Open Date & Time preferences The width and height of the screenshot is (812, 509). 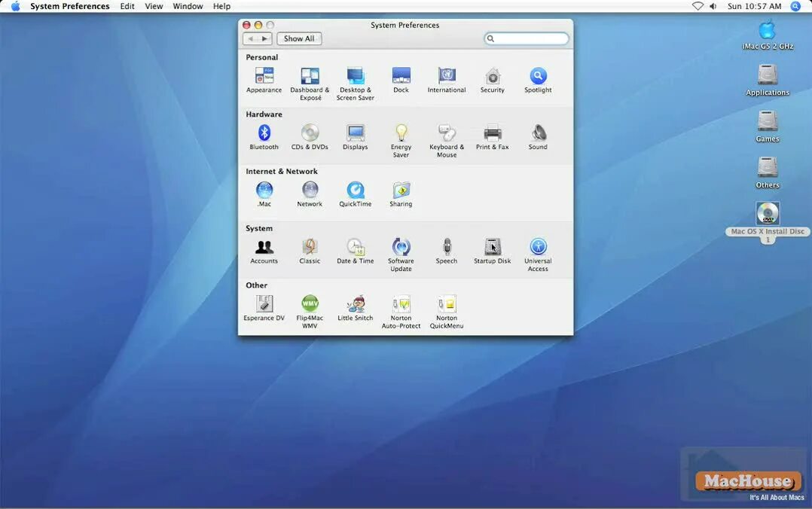pos(356,251)
